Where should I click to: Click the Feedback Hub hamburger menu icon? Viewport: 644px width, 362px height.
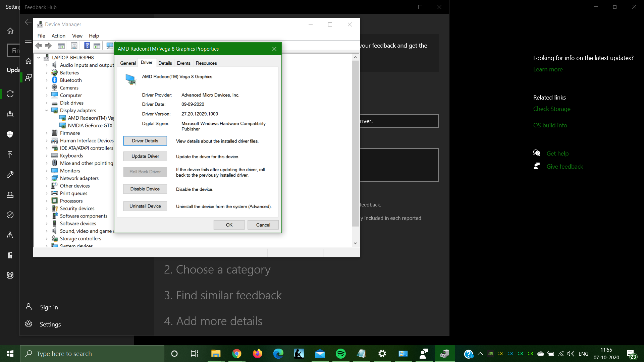click(x=28, y=41)
